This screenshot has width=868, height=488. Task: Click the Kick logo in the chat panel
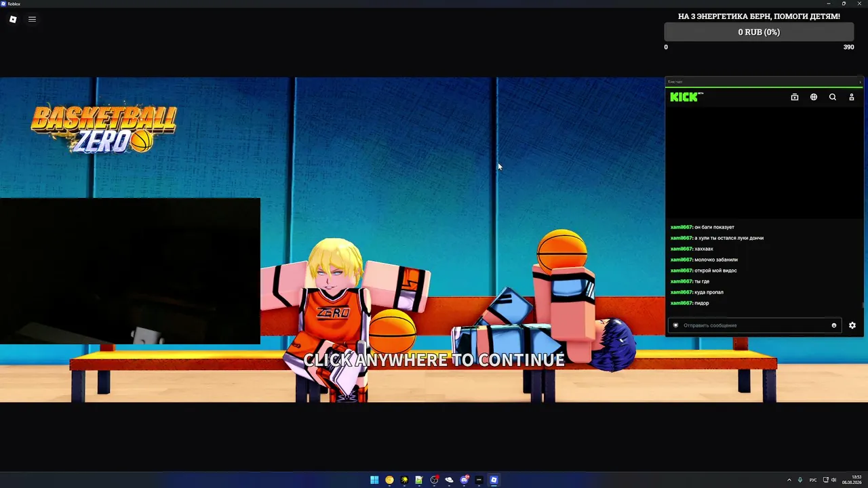point(686,97)
